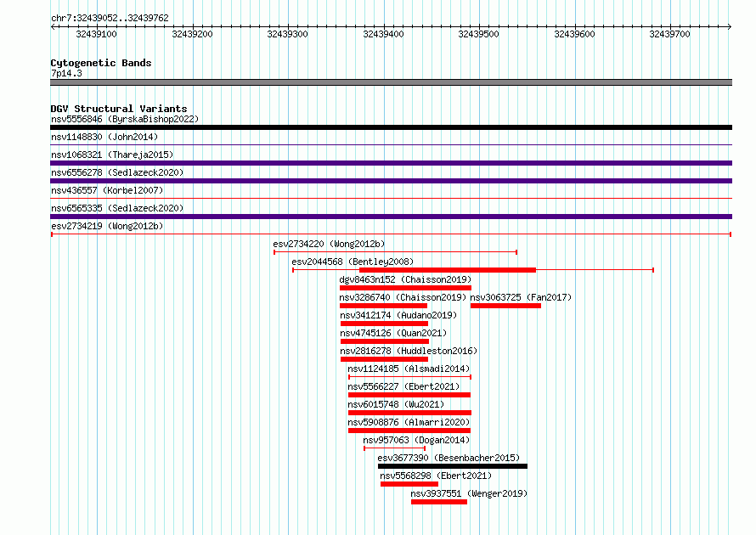Click the red bar under nsv3937551
756x535 pixels.
click(x=439, y=502)
